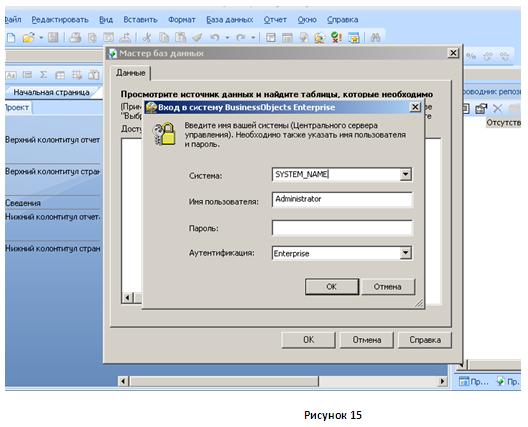Open the Формат menu
The height and width of the screenshot is (427, 528).
pyautogui.click(x=182, y=20)
